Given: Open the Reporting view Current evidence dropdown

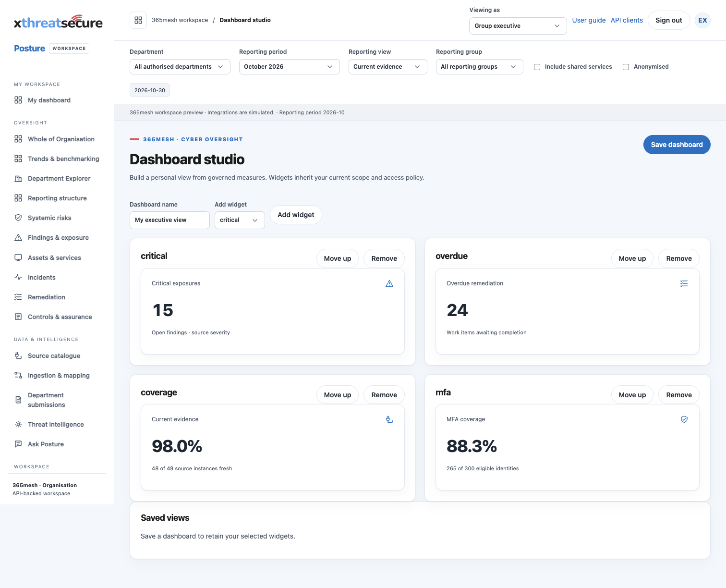Looking at the screenshot, I should click(387, 67).
